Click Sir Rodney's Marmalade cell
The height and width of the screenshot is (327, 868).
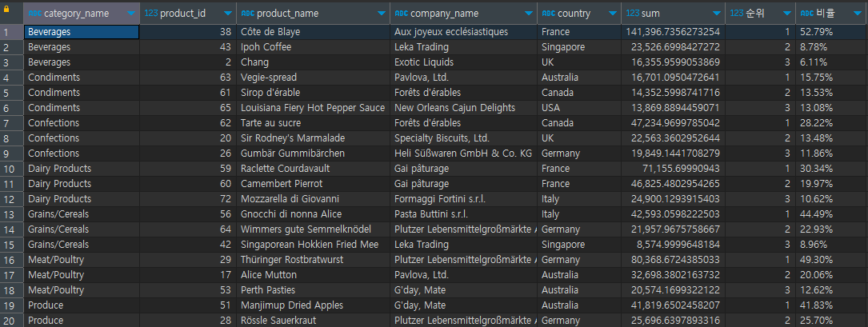tap(314, 138)
